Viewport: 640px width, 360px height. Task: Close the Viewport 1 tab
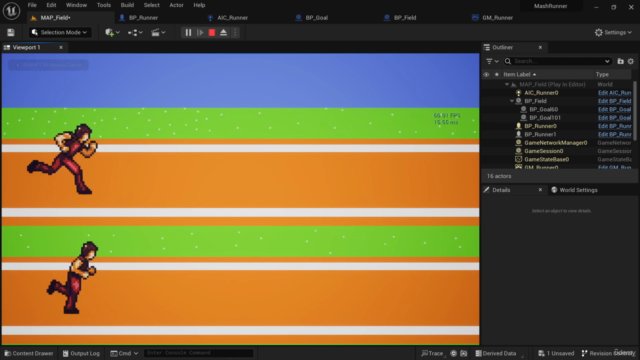tap(61, 47)
